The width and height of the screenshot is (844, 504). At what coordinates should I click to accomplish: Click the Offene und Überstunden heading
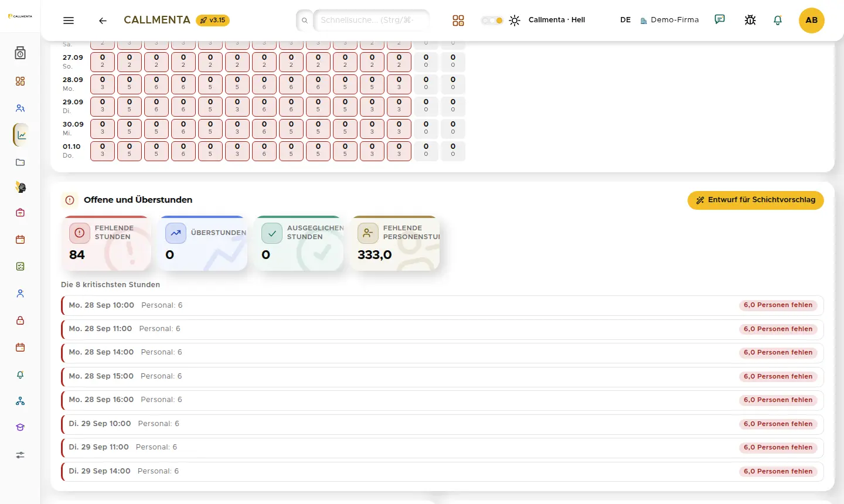[x=138, y=200]
